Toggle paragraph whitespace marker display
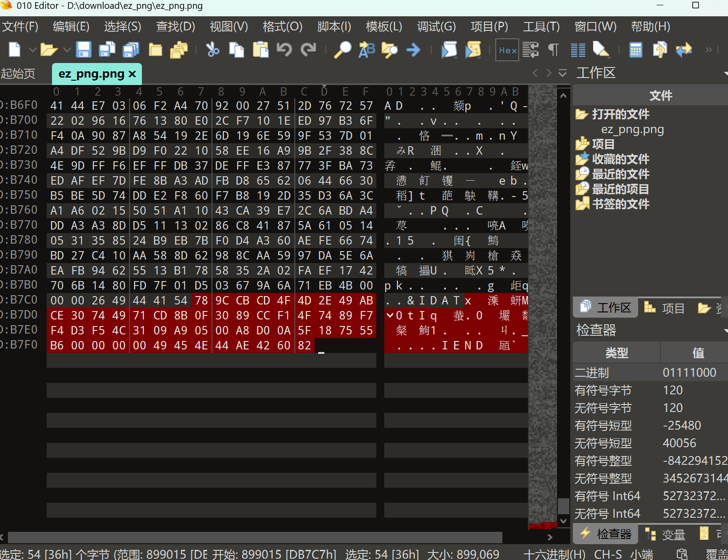 (553, 49)
